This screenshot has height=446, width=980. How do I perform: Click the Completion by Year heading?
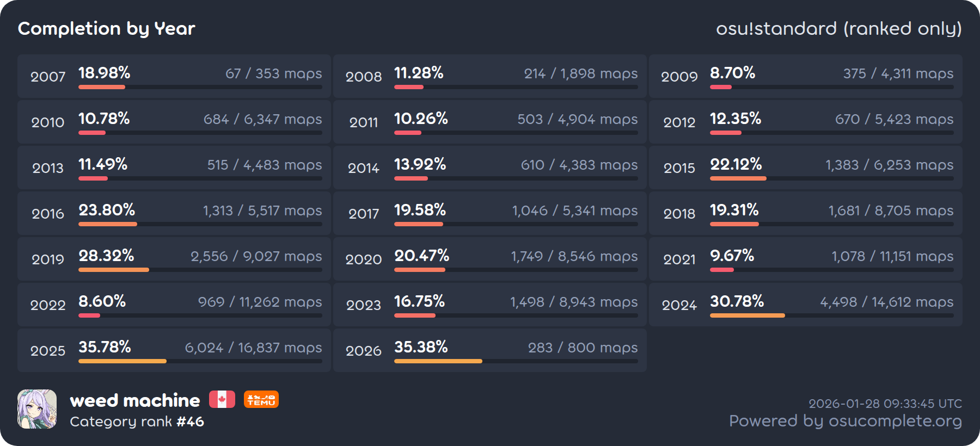[x=107, y=28]
